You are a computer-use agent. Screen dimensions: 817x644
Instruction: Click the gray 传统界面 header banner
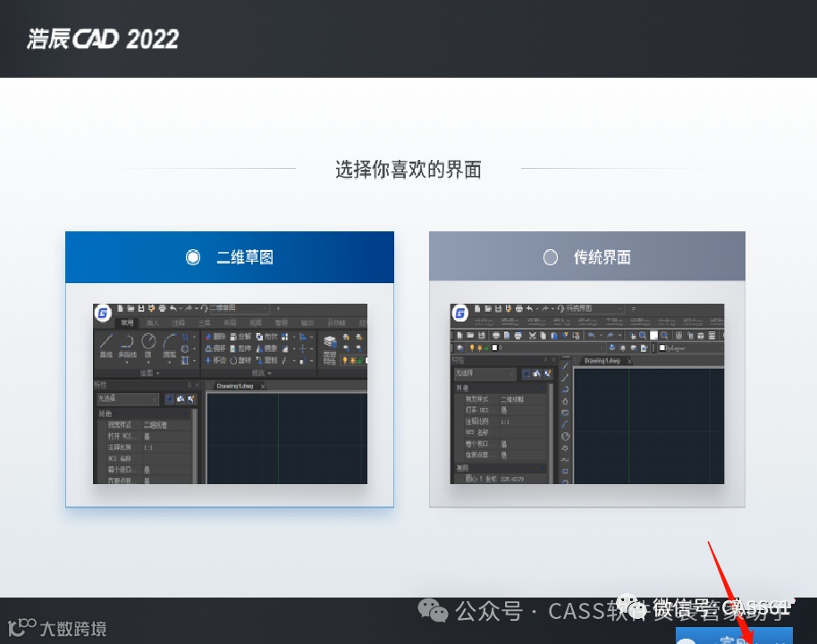tap(587, 256)
